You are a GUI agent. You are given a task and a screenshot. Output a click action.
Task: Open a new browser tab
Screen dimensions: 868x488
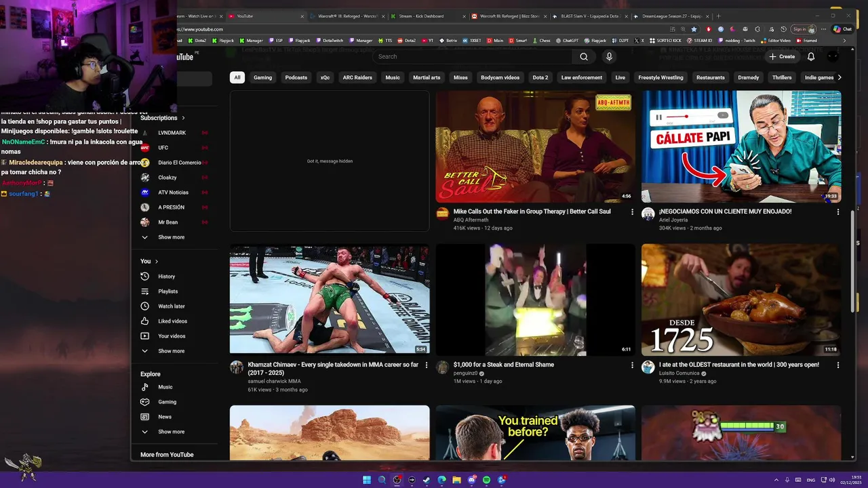tap(719, 16)
